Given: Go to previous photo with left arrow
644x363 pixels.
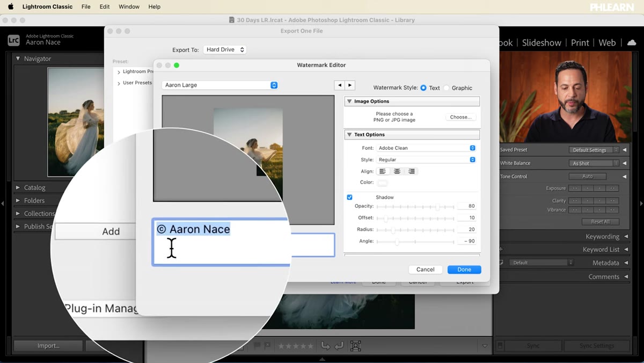Looking at the screenshot, I should click(x=339, y=85).
